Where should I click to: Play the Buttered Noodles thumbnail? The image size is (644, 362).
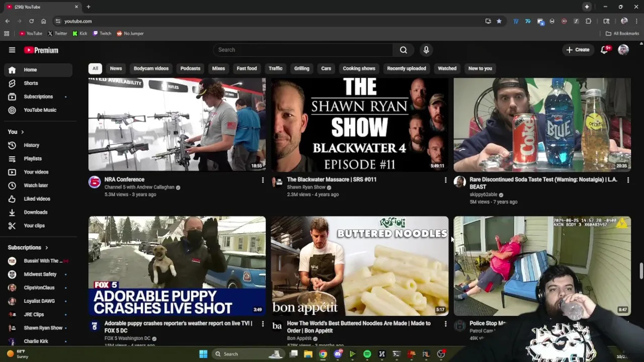point(360,266)
